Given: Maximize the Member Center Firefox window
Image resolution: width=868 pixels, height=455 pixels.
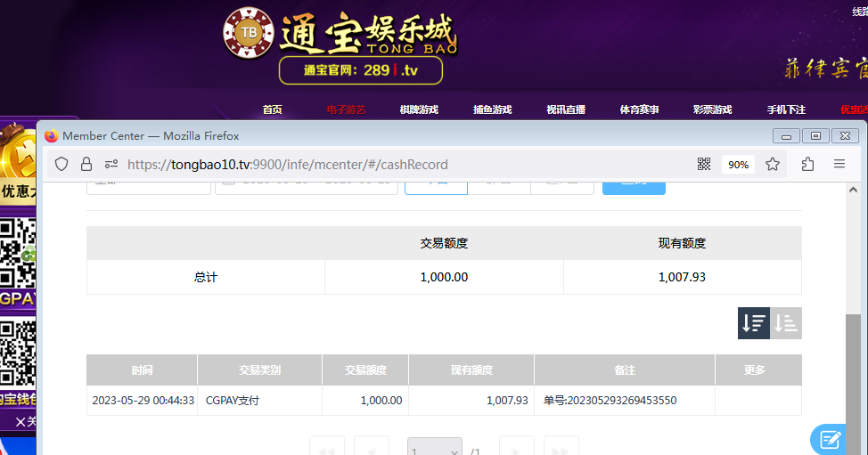Looking at the screenshot, I should click(x=815, y=136).
